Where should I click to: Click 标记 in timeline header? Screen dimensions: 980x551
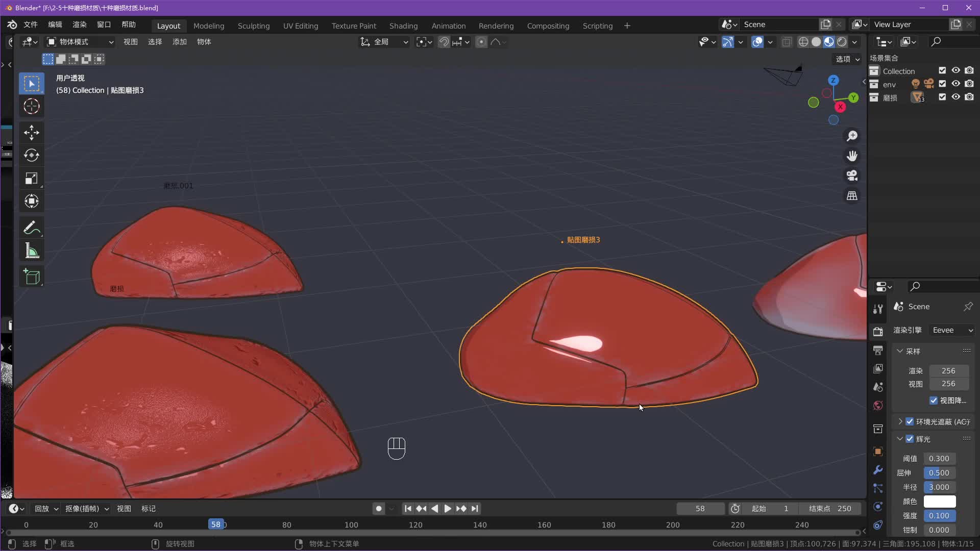pyautogui.click(x=149, y=509)
